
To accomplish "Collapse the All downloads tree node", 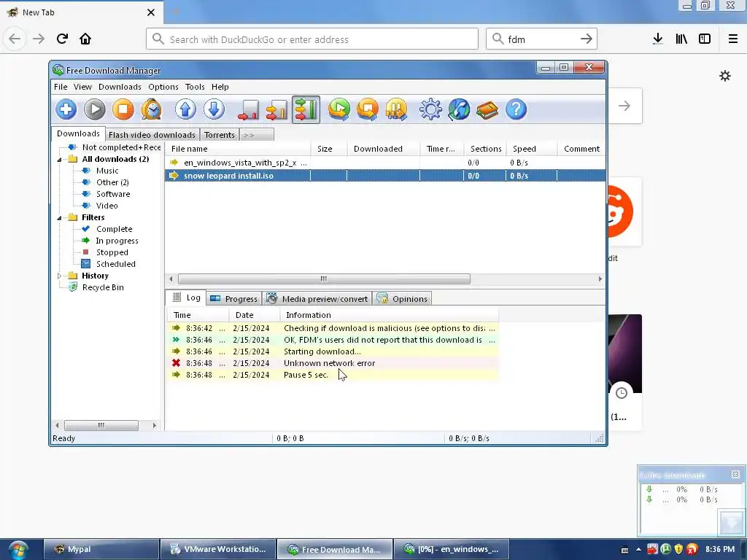I will tap(60, 160).
